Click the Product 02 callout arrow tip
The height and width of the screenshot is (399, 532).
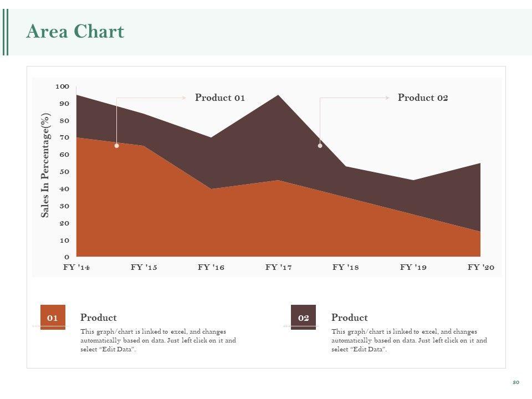tap(388, 98)
